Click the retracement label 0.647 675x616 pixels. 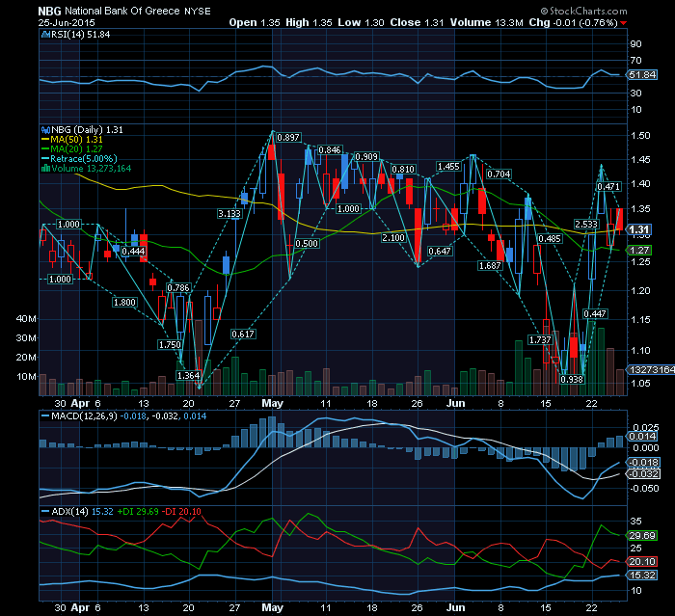tap(440, 251)
